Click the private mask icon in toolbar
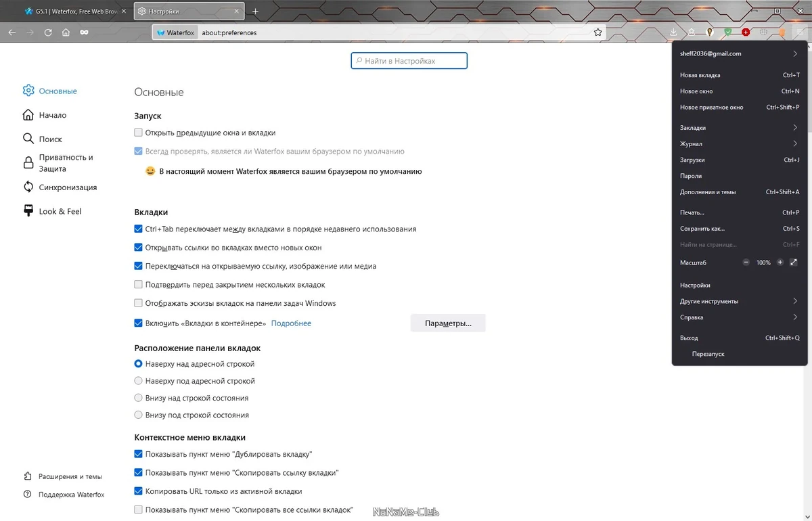Screen dimensions: 812x521 click(x=84, y=32)
